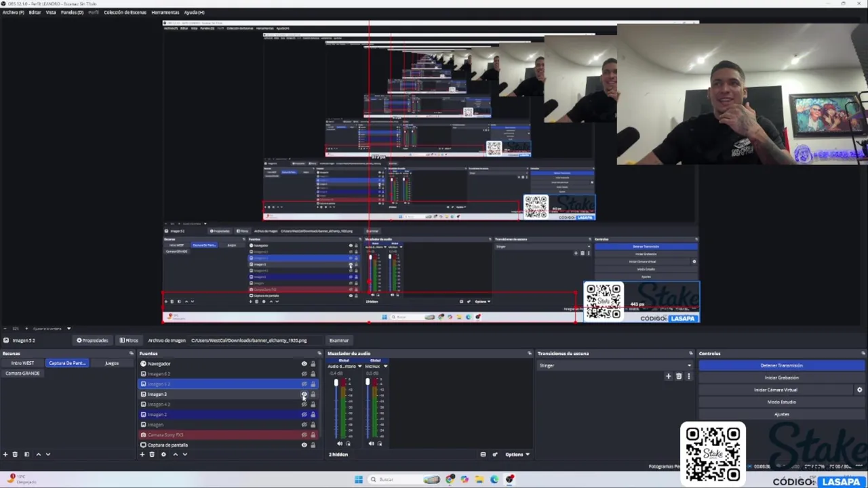The image size is (868, 488).
Task: Open scene filters icon in Escenas toolbar
Action: point(26,454)
